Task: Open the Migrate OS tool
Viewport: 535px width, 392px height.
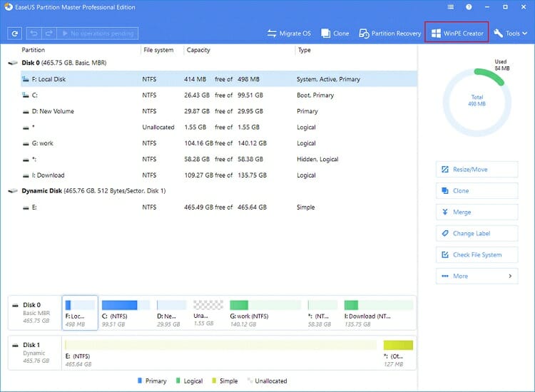Action: tap(290, 33)
